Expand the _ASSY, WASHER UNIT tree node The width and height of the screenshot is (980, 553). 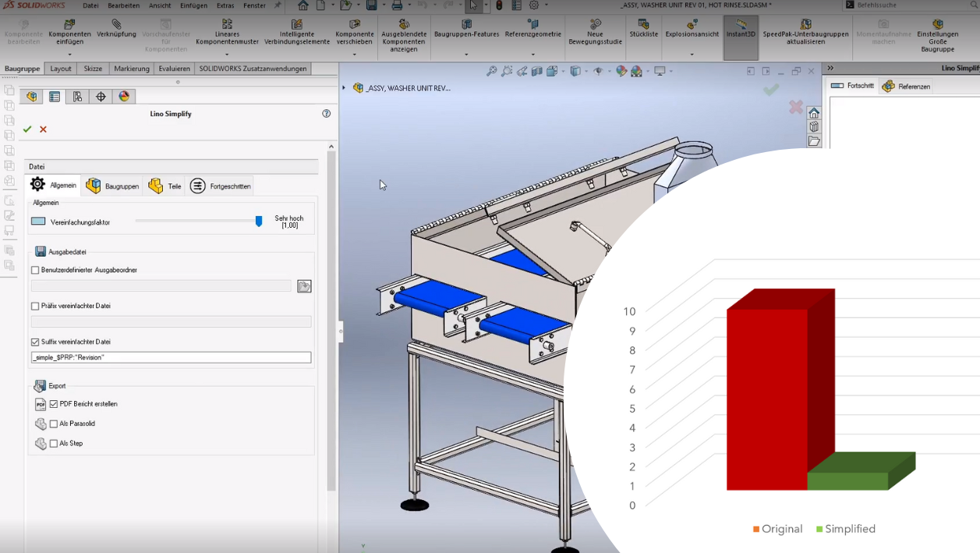(x=344, y=88)
